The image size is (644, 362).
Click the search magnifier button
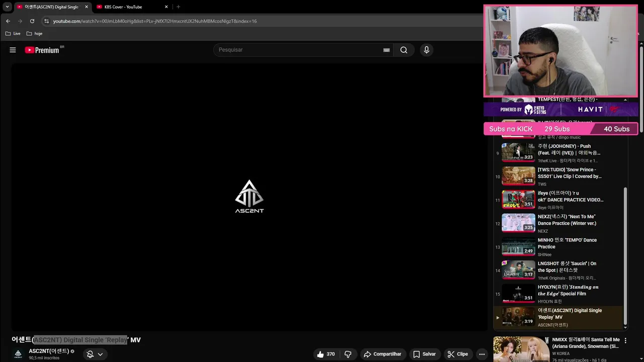coord(404,50)
